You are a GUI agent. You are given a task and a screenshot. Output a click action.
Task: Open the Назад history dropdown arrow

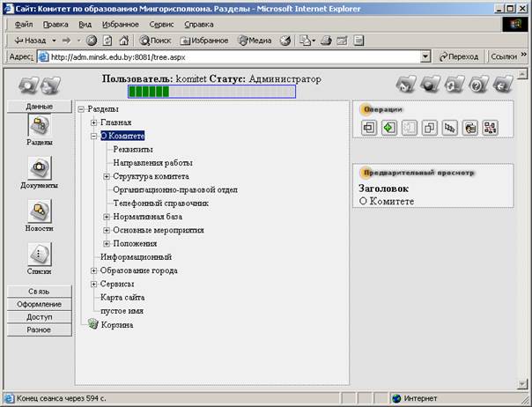coord(54,41)
